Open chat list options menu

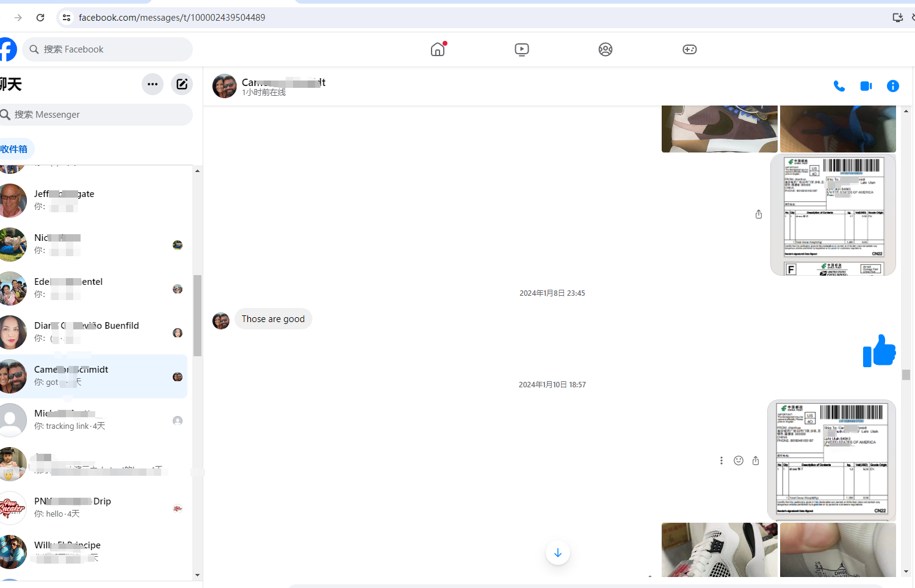153,84
